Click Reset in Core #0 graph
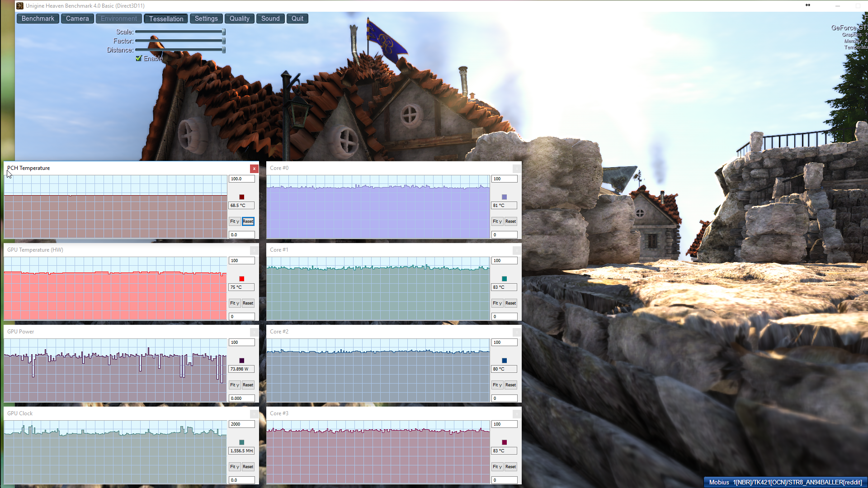This screenshot has width=868, height=488. [x=511, y=221]
